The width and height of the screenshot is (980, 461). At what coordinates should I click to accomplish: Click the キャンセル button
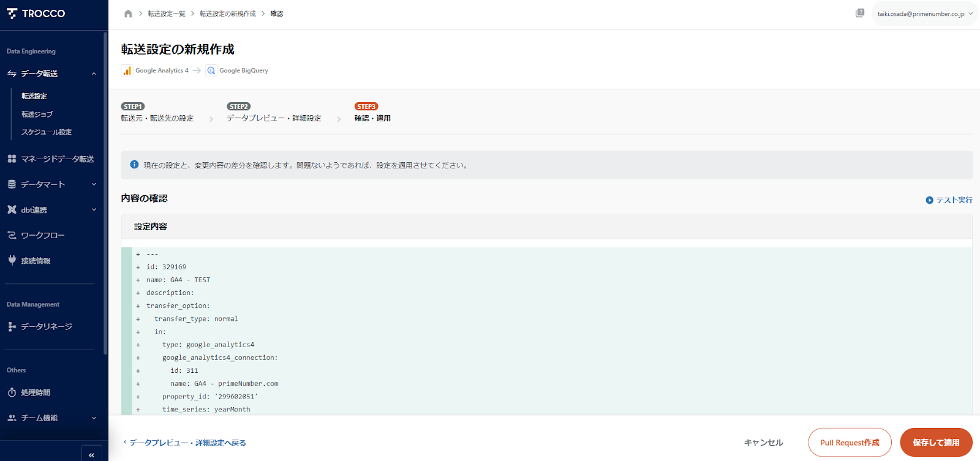(x=763, y=443)
